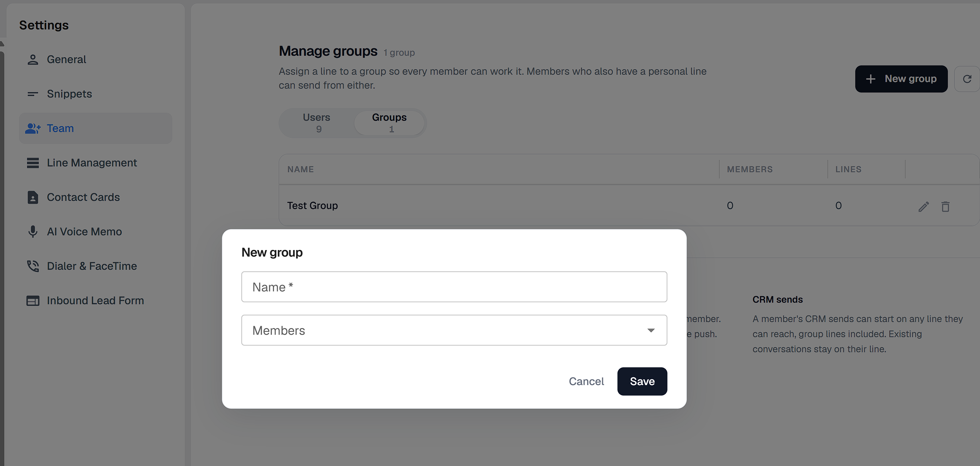
Task: Click the Contact Cards document icon
Action: tap(33, 197)
